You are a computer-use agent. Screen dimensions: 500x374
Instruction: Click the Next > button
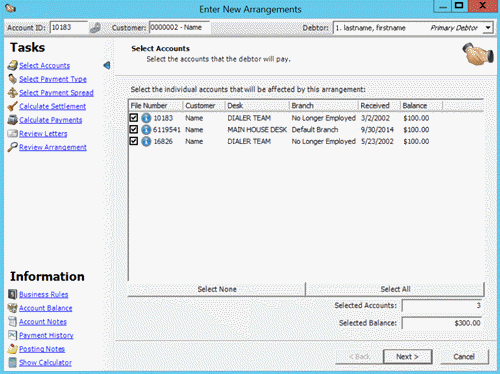point(407,357)
